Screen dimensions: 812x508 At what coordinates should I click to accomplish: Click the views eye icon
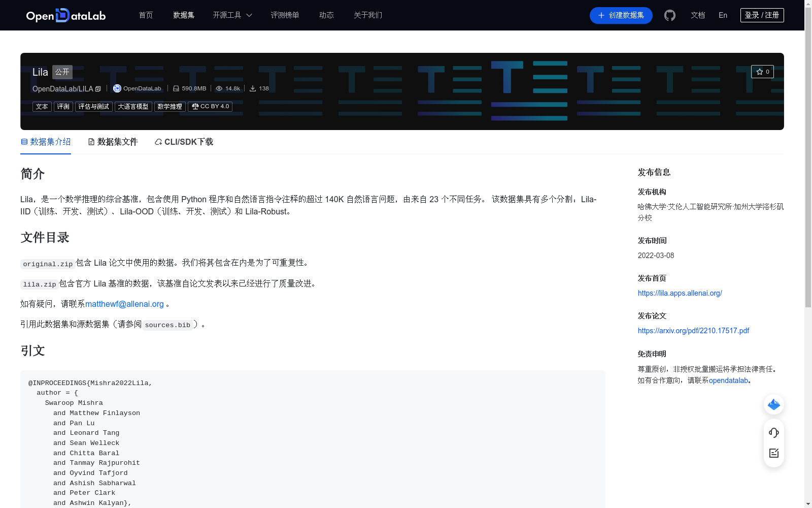pyautogui.click(x=219, y=88)
